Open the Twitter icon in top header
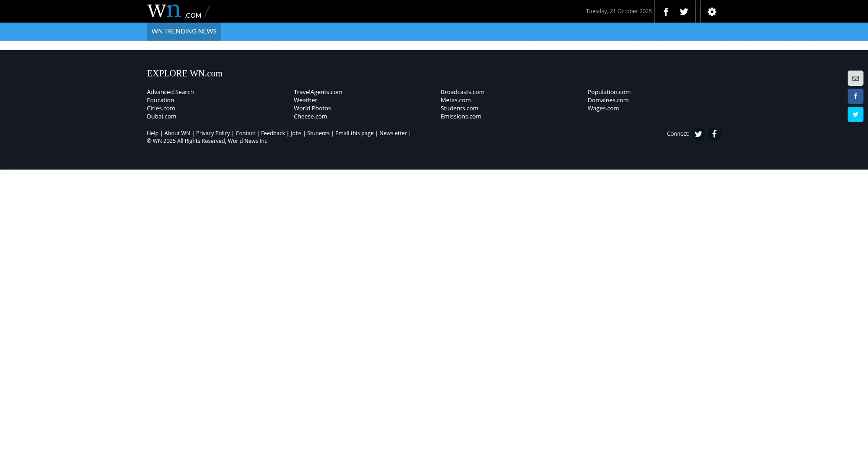The height and width of the screenshot is (449, 868). pos(684,12)
